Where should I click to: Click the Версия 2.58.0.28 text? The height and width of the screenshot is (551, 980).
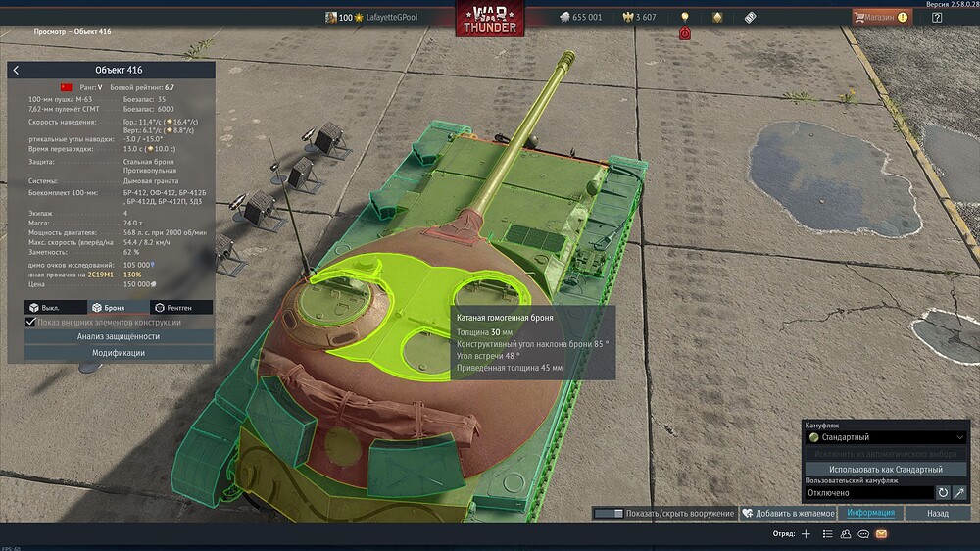pos(953,4)
